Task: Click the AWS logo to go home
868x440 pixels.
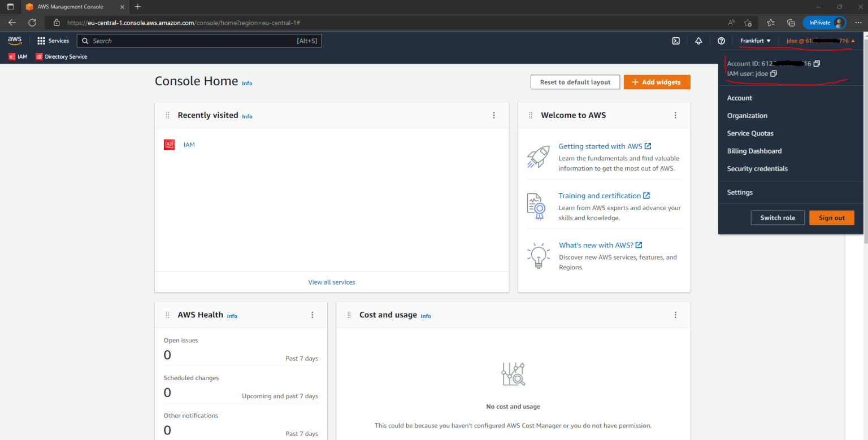Action: pyautogui.click(x=14, y=40)
